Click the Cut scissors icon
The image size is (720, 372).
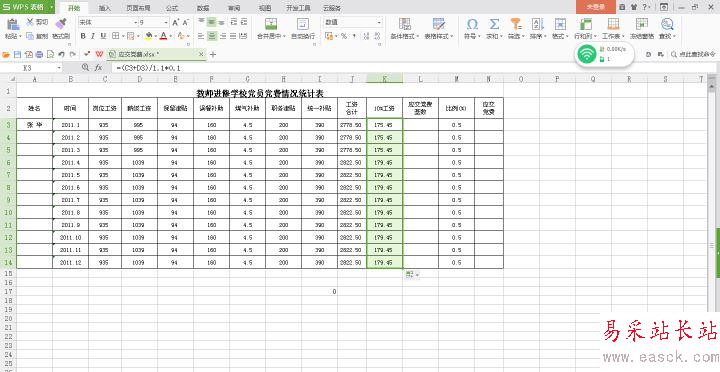(30, 22)
